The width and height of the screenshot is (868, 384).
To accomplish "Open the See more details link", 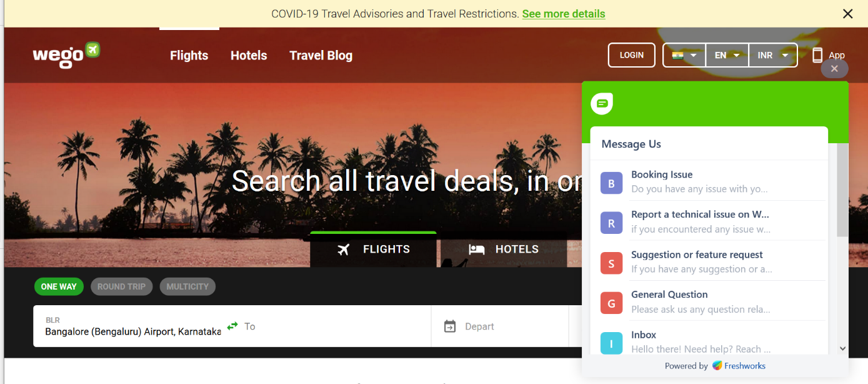I will (x=564, y=14).
